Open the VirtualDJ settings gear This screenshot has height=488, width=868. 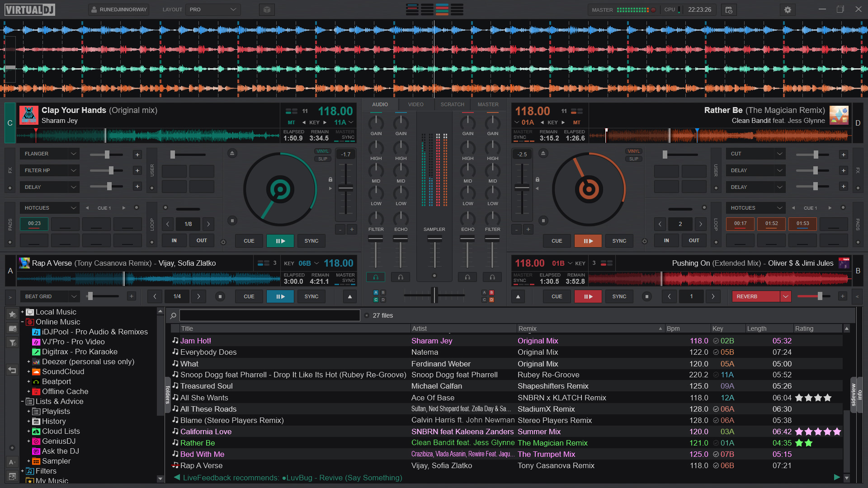(787, 9)
